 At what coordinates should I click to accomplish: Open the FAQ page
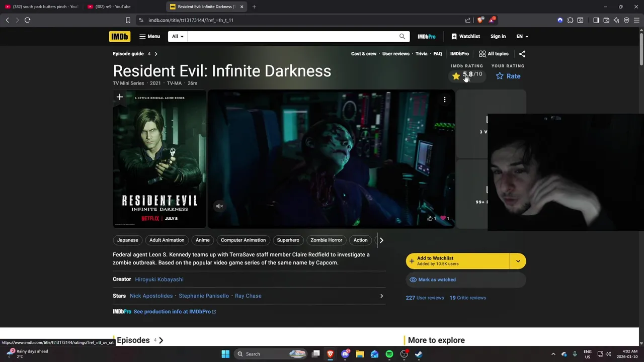(438, 54)
